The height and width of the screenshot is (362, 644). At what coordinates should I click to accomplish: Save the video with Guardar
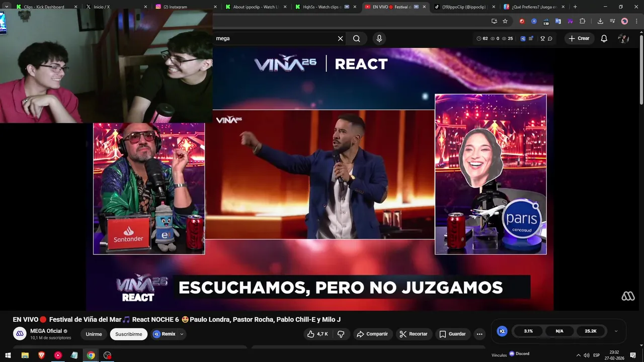click(453, 334)
